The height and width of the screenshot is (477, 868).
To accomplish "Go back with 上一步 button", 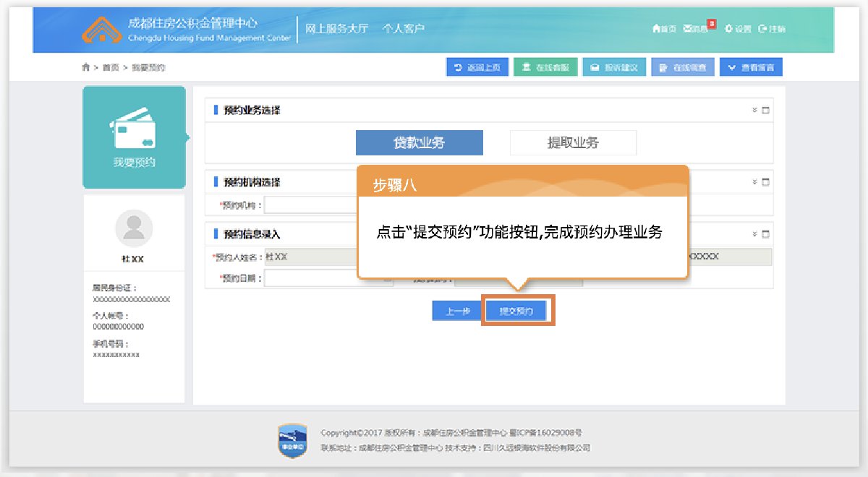I will click(457, 311).
